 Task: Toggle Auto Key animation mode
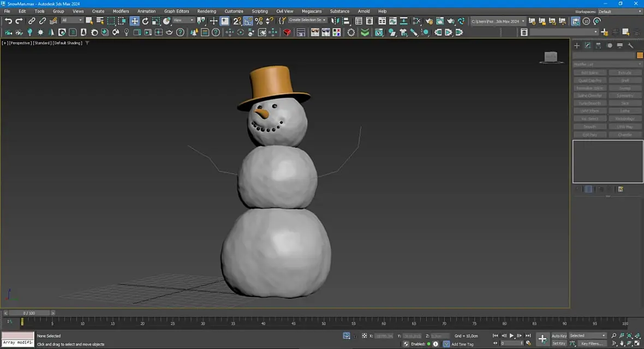[559, 335]
